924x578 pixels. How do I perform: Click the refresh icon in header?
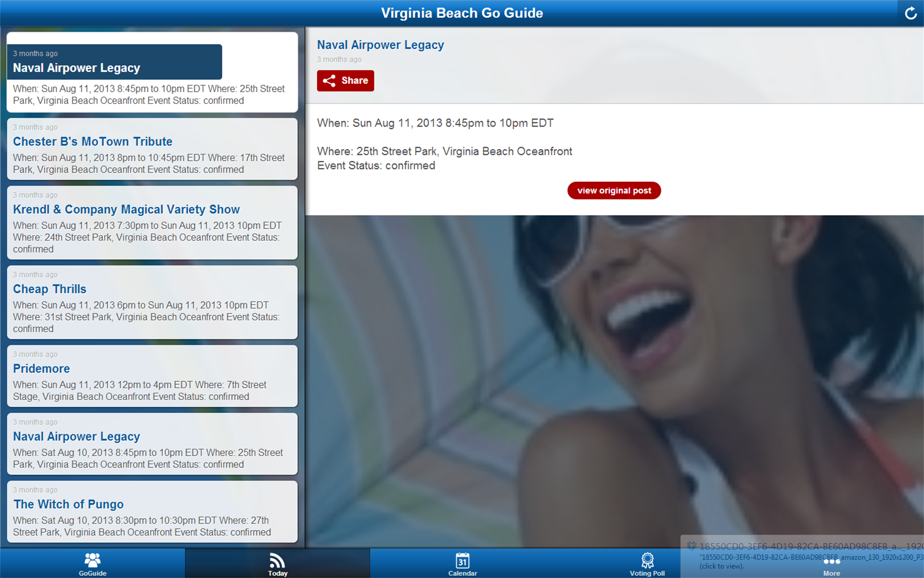[x=911, y=13]
